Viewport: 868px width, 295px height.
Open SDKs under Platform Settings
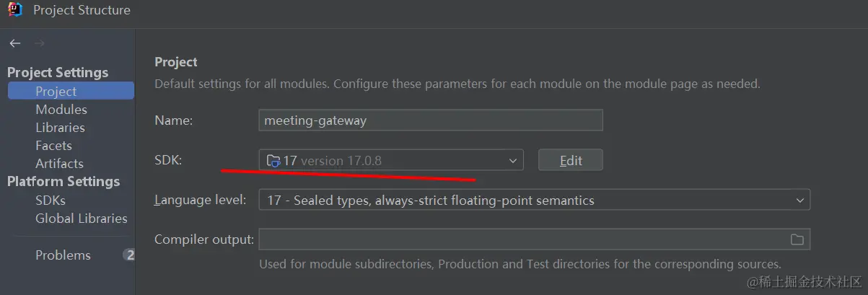51,200
